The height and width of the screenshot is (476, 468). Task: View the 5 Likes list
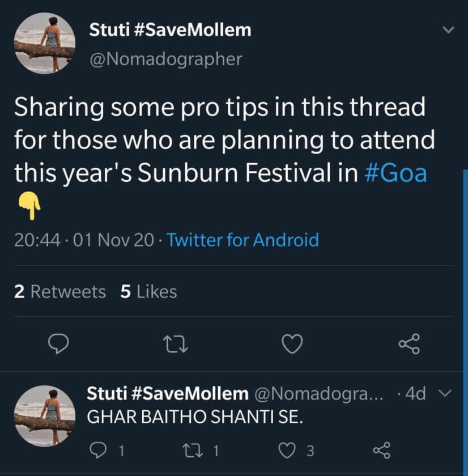(x=148, y=292)
